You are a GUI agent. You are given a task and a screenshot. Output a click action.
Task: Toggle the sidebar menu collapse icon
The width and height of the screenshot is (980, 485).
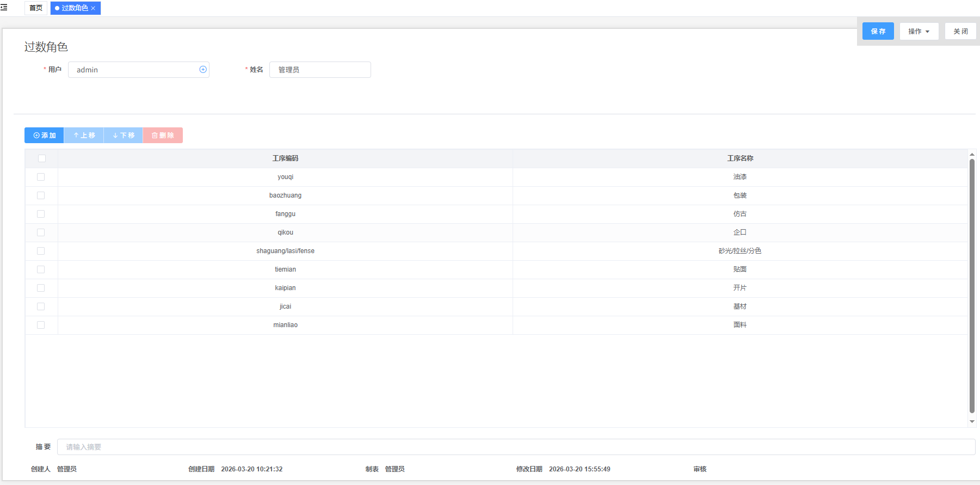pyautogui.click(x=4, y=8)
